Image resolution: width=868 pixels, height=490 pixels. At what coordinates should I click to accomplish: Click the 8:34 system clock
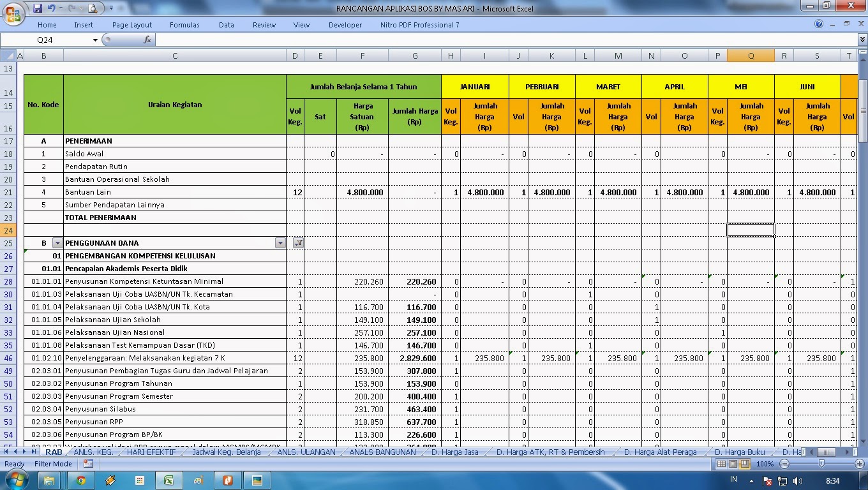[x=832, y=480]
